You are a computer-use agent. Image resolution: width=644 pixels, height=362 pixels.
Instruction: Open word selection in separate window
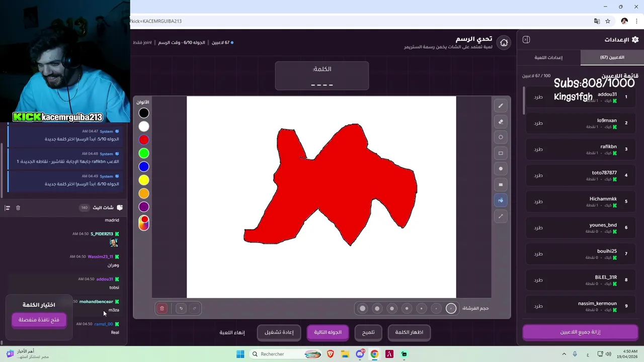pyautogui.click(x=39, y=320)
